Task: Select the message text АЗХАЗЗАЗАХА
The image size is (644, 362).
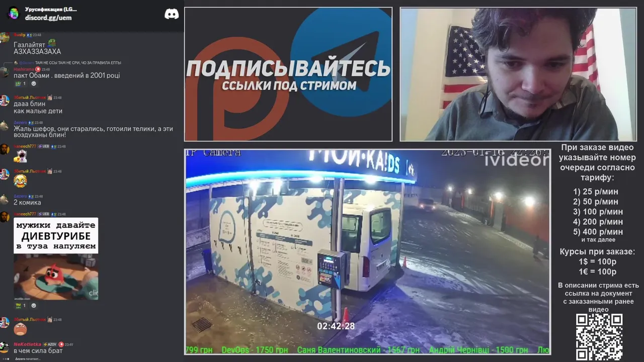Action: [37, 52]
